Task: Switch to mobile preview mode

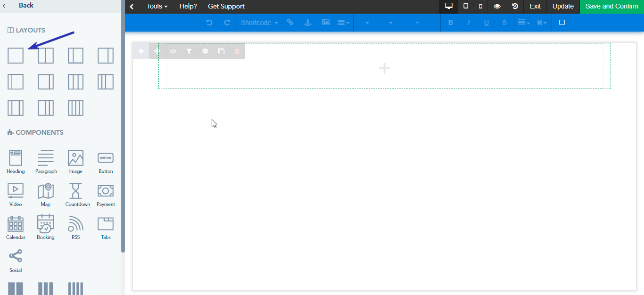Action: tap(480, 7)
